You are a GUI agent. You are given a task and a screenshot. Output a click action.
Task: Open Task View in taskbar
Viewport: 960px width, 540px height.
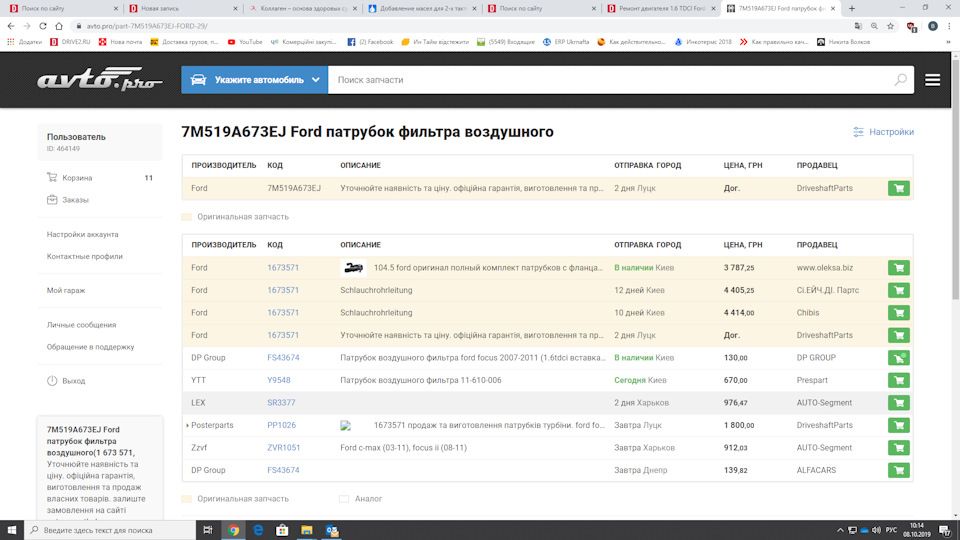point(208,530)
